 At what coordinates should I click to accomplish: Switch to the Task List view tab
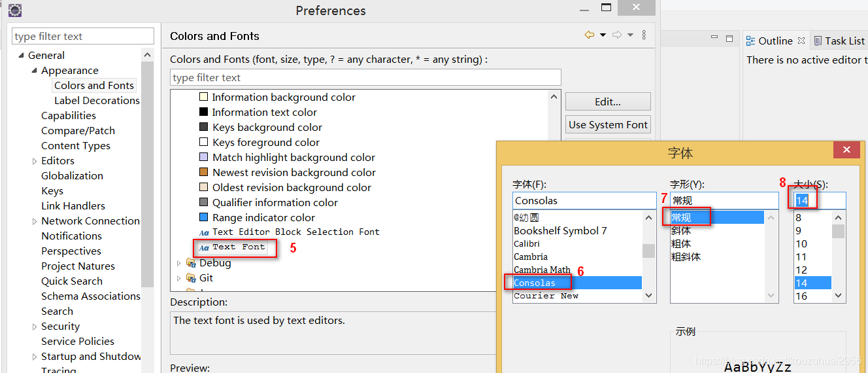tap(839, 41)
